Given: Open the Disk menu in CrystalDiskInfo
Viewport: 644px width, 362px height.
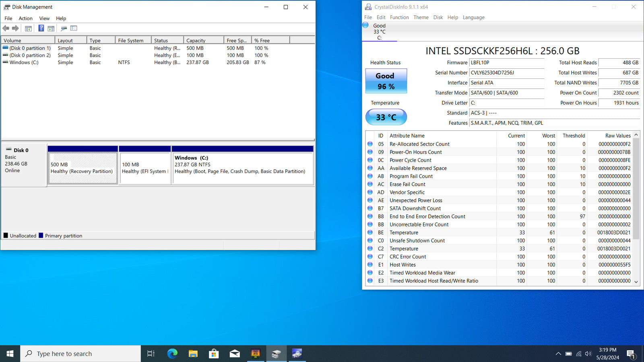Looking at the screenshot, I should [x=438, y=17].
